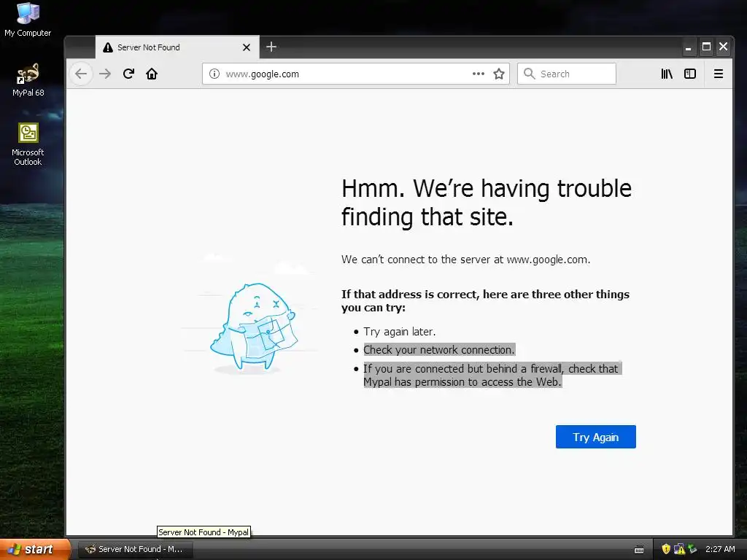Open the hamburger application menu
747x560 pixels.
coord(719,74)
